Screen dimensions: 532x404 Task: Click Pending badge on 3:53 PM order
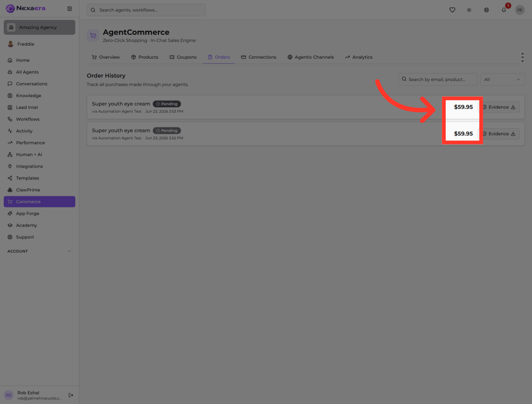click(167, 104)
